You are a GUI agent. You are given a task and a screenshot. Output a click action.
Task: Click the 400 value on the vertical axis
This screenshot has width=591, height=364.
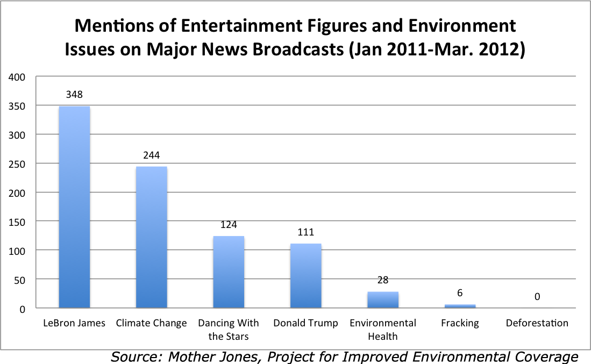[18, 77]
